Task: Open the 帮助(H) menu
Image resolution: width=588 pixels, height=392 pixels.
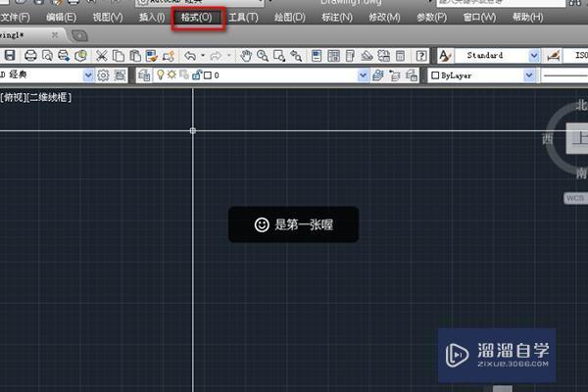Action: click(x=528, y=18)
